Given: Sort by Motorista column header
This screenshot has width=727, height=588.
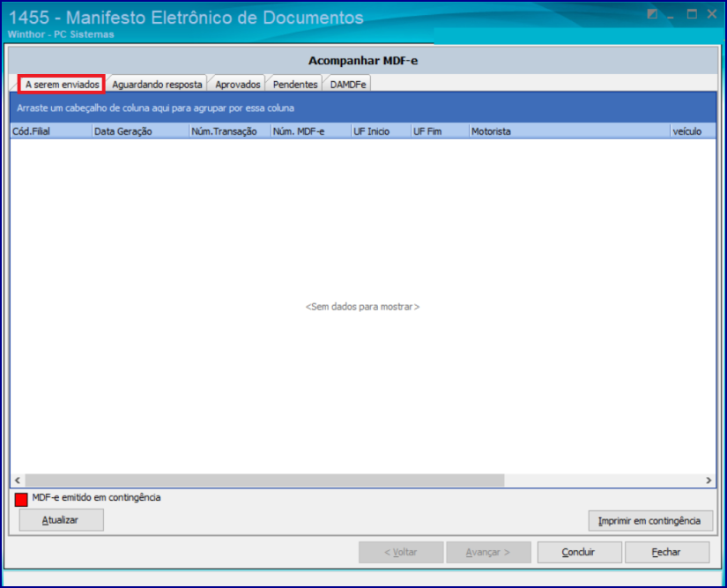Looking at the screenshot, I should [570, 131].
